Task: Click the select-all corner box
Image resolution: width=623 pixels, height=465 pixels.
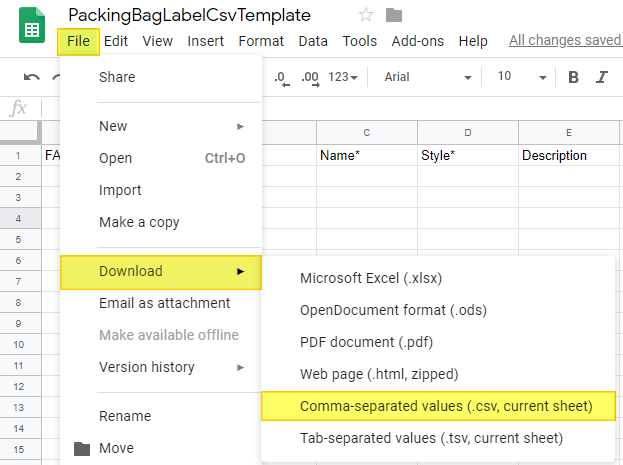Action: [x=20, y=132]
